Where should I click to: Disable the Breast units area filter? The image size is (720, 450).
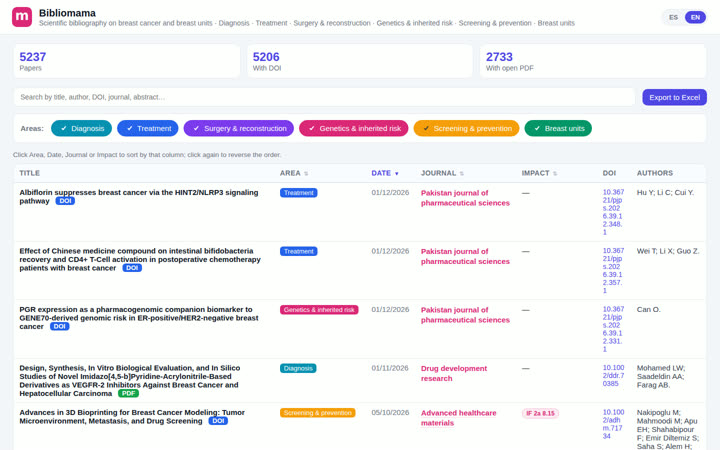pyautogui.click(x=558, y=129)
